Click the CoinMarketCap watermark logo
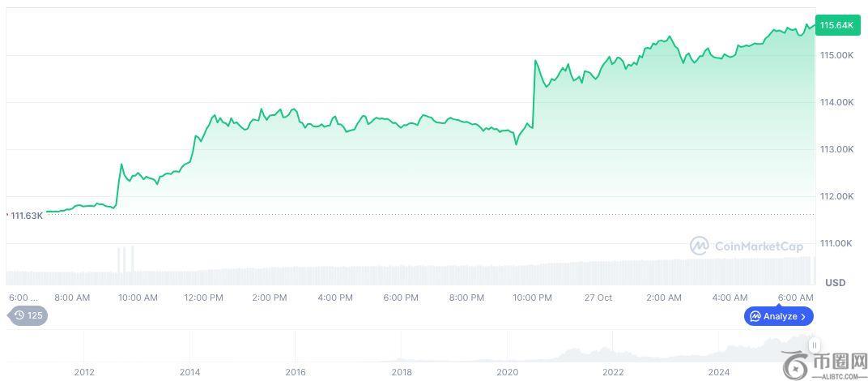Viewport: 868px width, 381px height. [746, 246]
